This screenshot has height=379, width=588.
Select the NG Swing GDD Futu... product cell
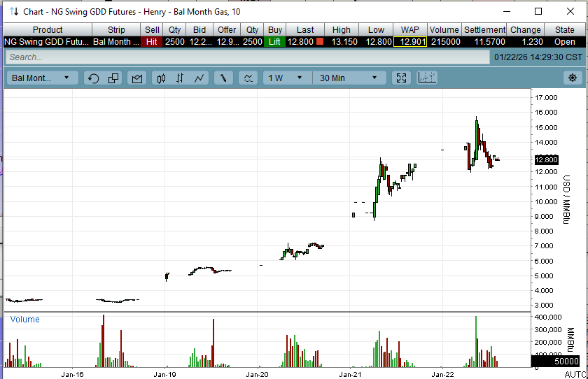pos(48,41)
